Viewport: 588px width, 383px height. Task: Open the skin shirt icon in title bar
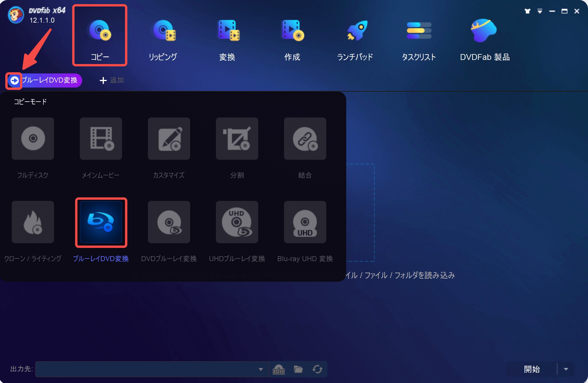(x=528, y=11)
